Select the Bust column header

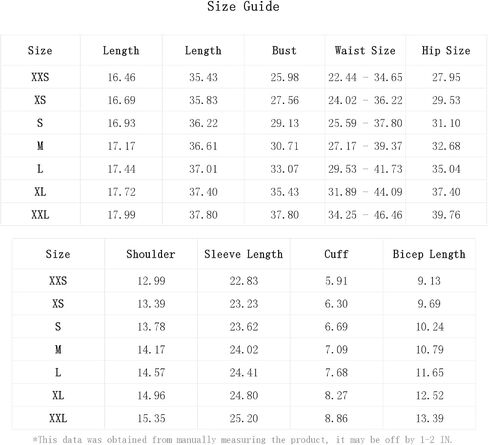[x=284, y=51]
